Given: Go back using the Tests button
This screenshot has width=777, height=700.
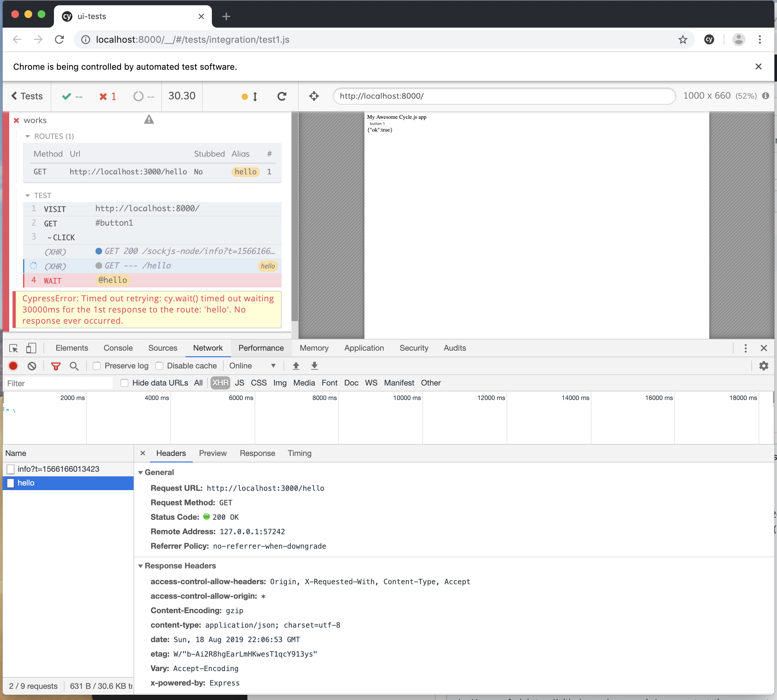Looking at the screenshot, I should [26, 96].
